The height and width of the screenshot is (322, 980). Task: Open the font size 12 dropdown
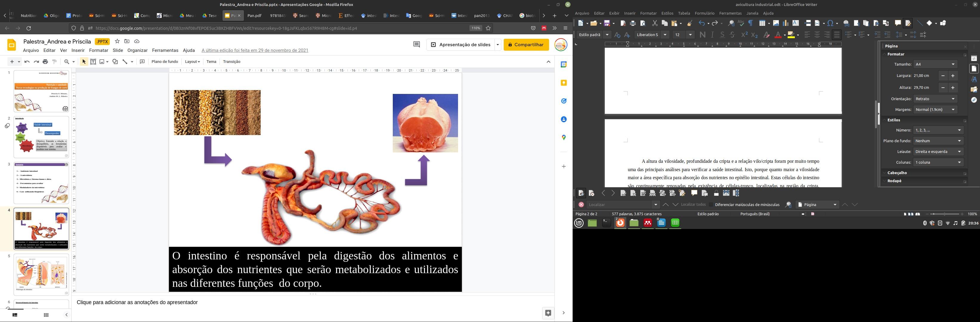[690, 35]
